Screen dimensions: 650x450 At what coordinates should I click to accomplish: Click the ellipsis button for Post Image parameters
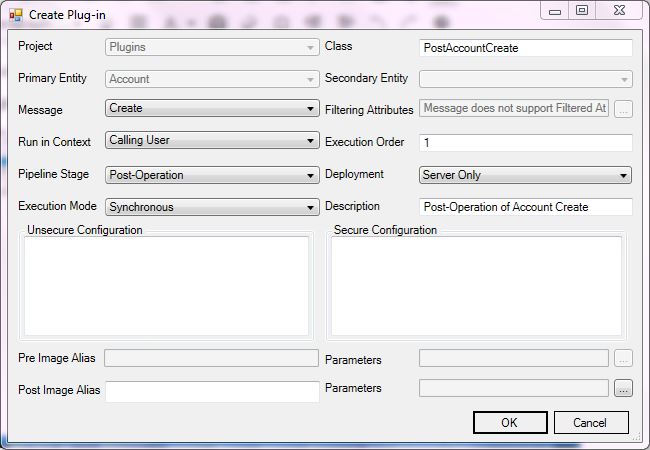[623, 388]
